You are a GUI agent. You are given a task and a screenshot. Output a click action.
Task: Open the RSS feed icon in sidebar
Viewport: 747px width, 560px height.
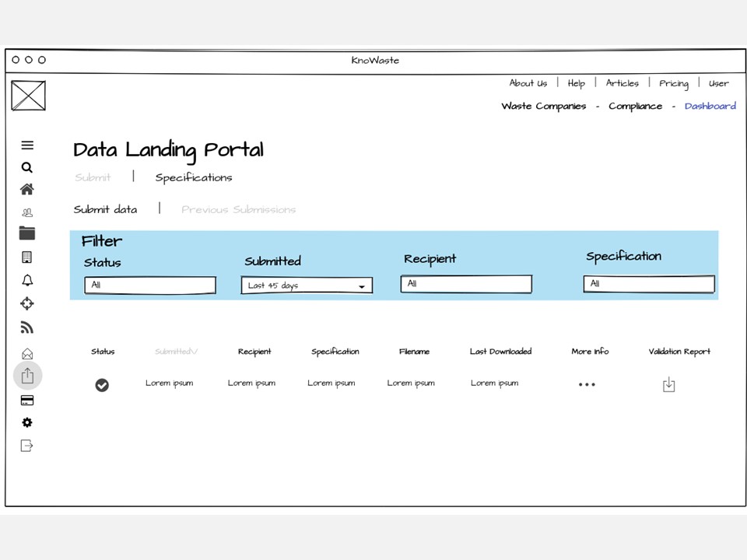click(27, 327)
